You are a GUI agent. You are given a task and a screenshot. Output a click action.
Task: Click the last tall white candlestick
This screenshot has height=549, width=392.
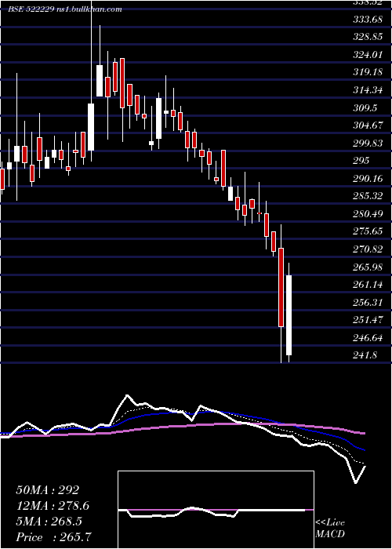[x=289, y=315]
